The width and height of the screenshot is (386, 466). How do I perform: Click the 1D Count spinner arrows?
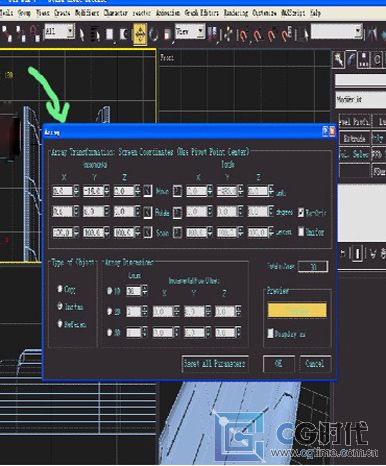(145, 291)
